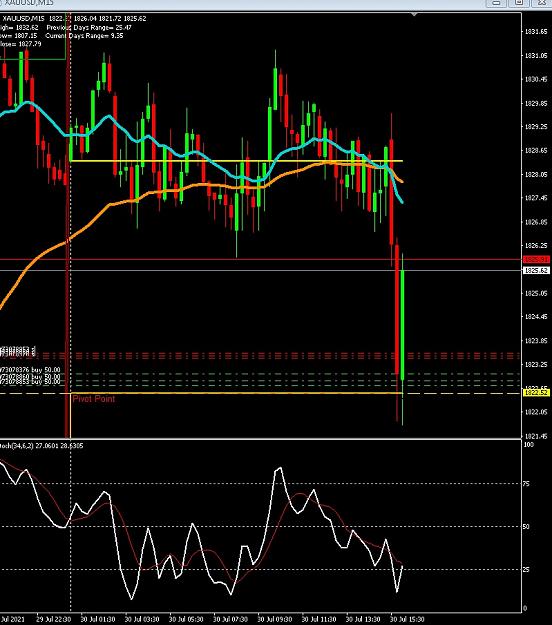Restore the XAUUSD chart window

tap(519, 2)
